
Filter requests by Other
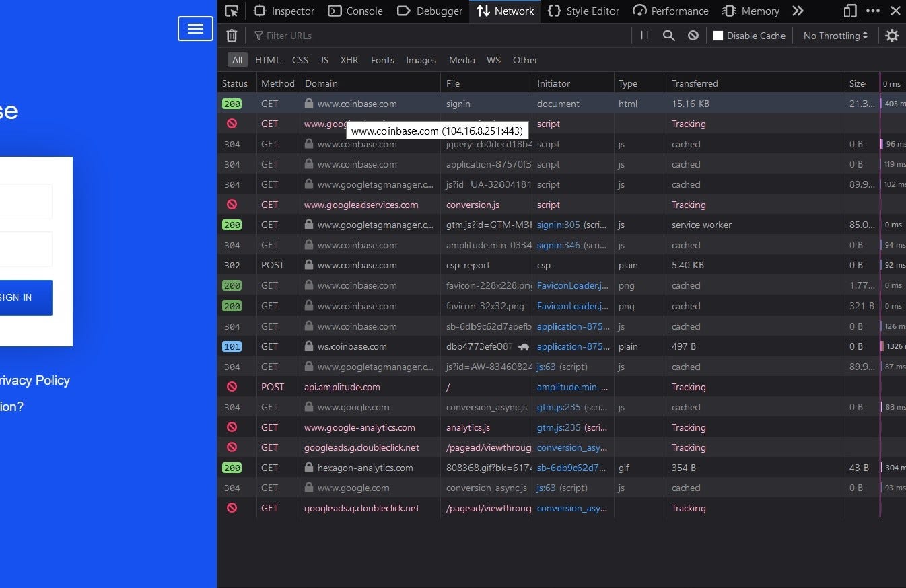pyautogui.click(x=525, y=60)
